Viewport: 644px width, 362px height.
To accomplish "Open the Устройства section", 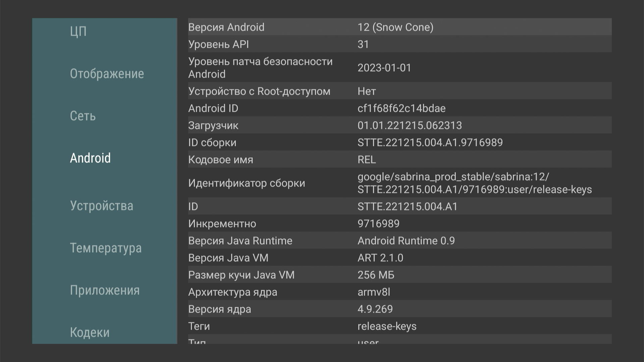I will point(102,206).
